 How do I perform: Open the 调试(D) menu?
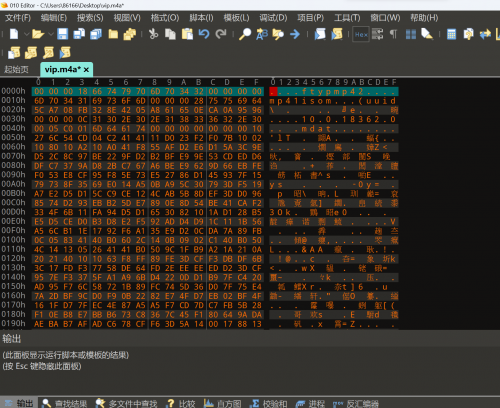[273, 18]
